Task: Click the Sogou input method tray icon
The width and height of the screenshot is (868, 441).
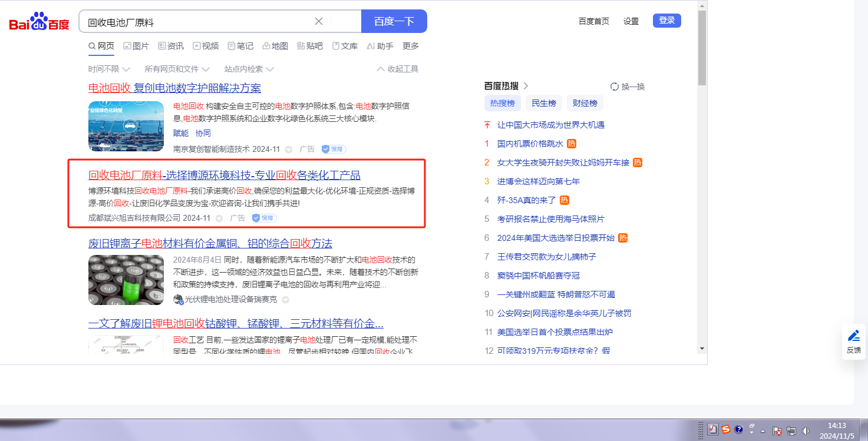Action: coord(726,429)
